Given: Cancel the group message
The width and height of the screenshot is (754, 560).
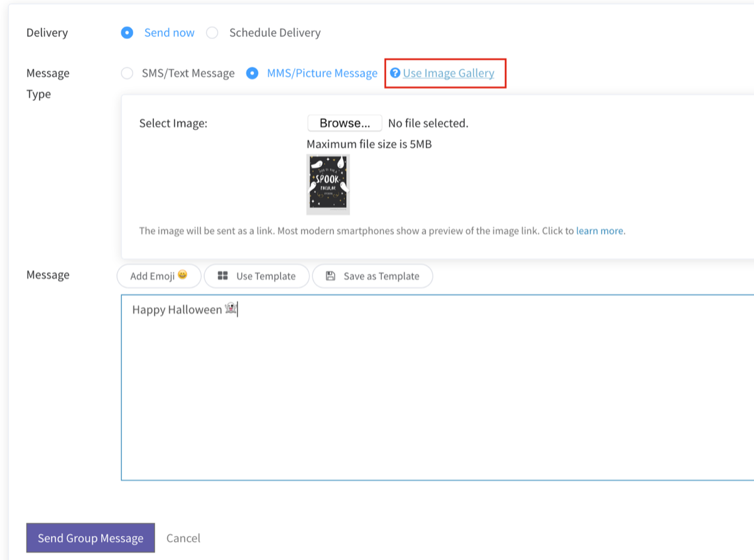Looking at the screenshot, I should (183, 538).
